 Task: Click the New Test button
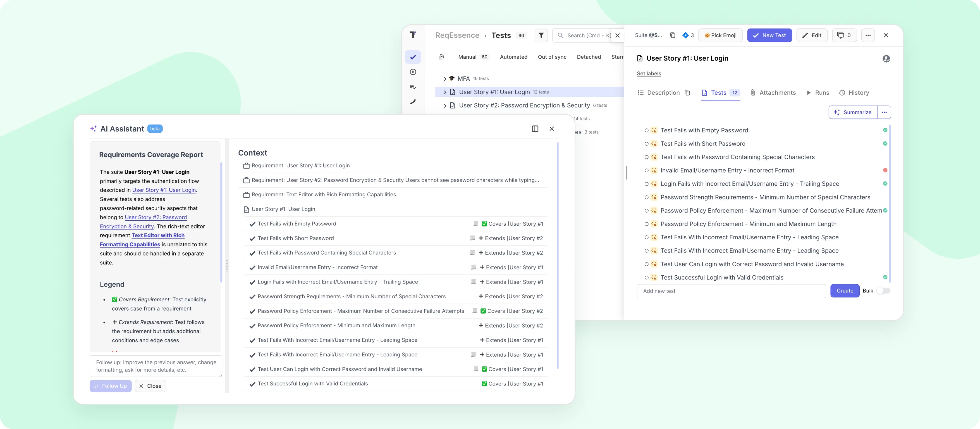(x=769, y=35)
